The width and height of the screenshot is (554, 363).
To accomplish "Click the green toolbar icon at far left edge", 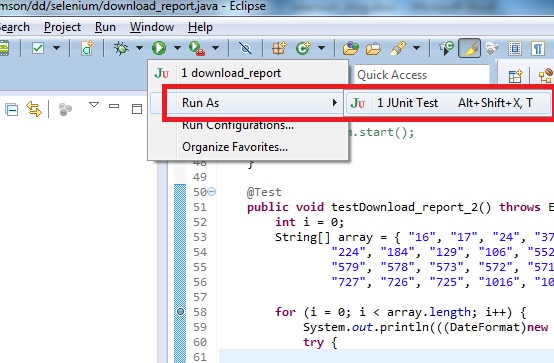I will (x=4, y=48).
